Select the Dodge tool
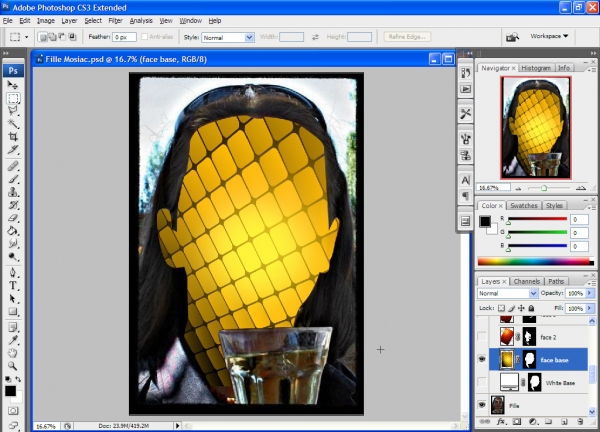Viewport: 600px width, 432px height. [x=13, y=256]
